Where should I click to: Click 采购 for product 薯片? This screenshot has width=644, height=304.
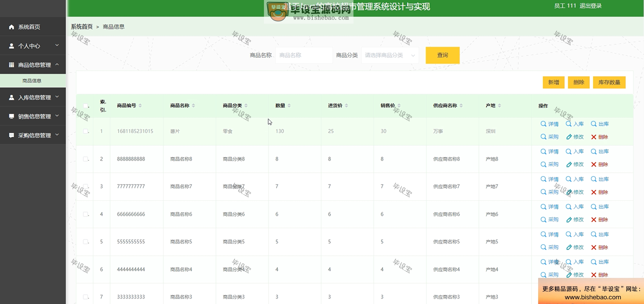tap(549, 137)
